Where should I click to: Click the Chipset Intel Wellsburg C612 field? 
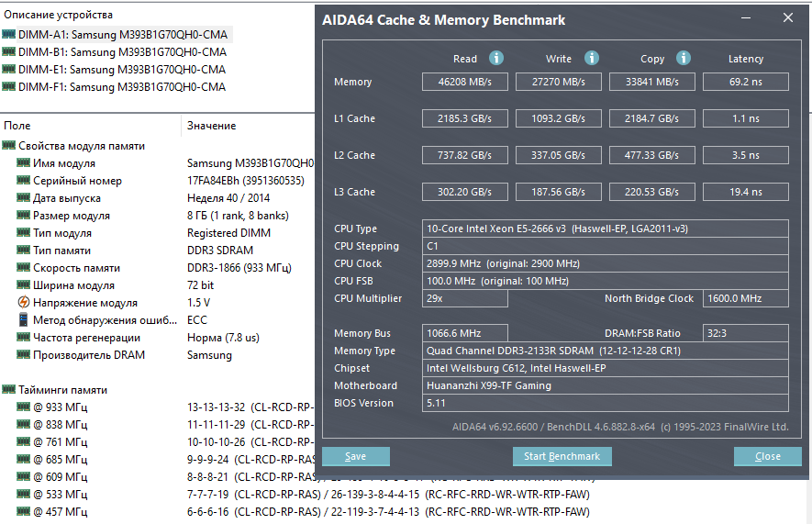[x=606, y=368]
